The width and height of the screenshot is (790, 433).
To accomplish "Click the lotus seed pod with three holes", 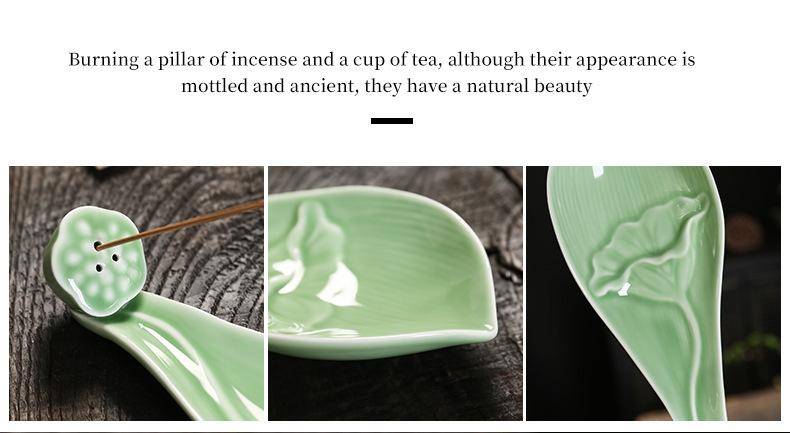I will [94, 261].
